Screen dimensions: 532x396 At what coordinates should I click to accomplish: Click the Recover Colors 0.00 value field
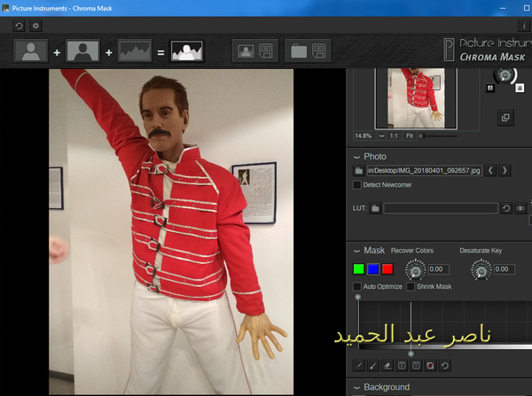coord(438,269)
